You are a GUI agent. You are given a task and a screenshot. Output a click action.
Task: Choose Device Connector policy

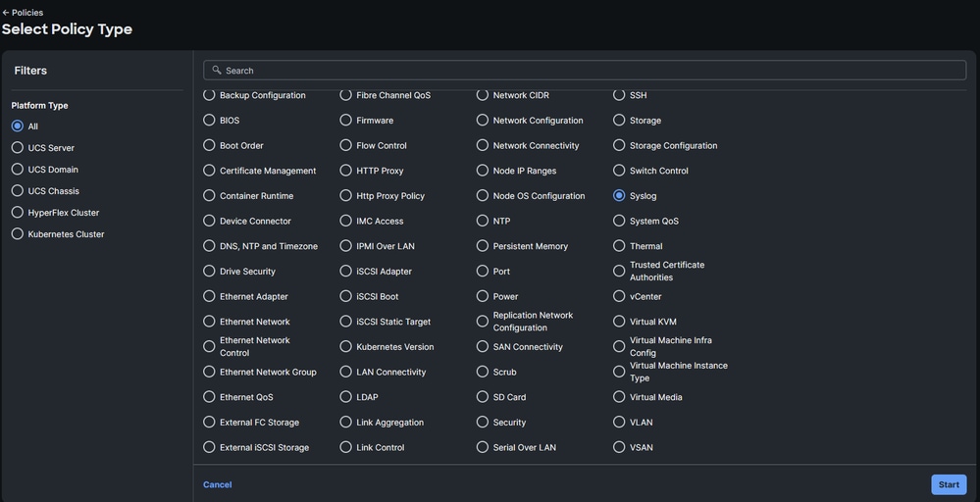pos(209,221)
